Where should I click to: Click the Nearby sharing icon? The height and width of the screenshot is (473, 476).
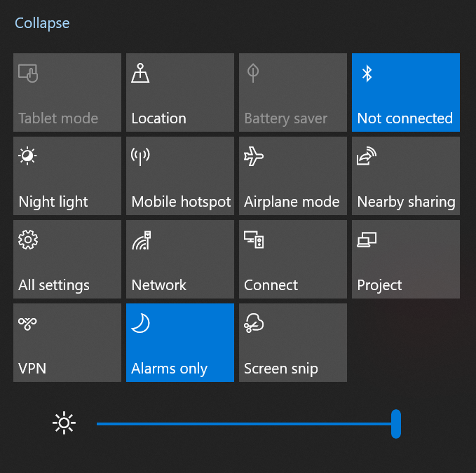(367, 156)
